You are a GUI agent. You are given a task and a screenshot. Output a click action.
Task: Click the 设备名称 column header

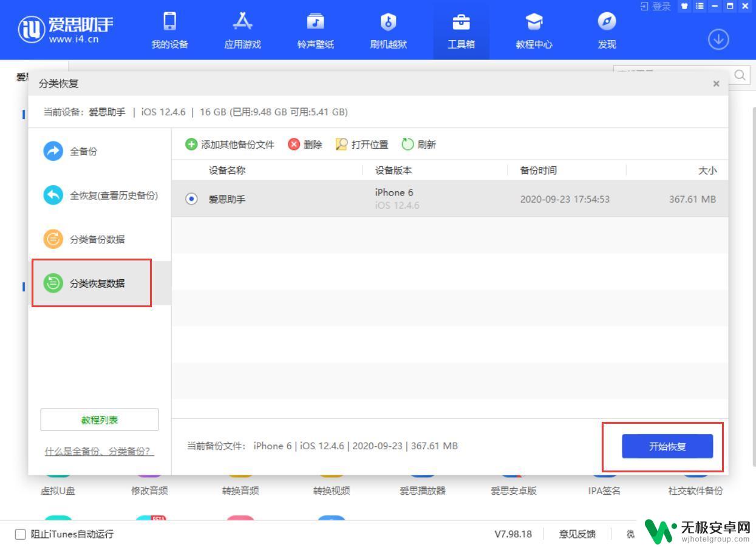click(x=227, y=171)
